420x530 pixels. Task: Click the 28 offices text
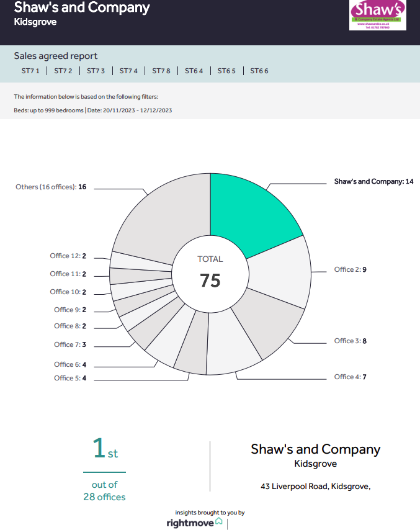pyautogui.click(x=104, y=497)
